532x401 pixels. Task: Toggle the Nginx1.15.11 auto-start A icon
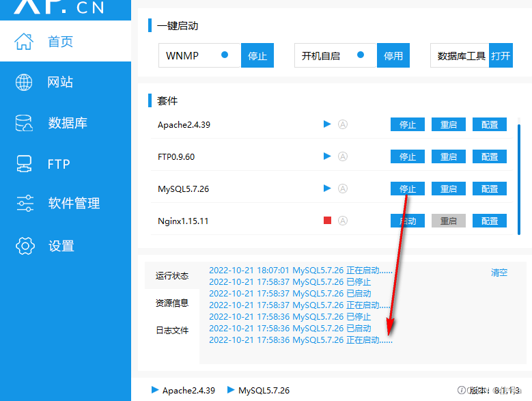click(343, 221)
